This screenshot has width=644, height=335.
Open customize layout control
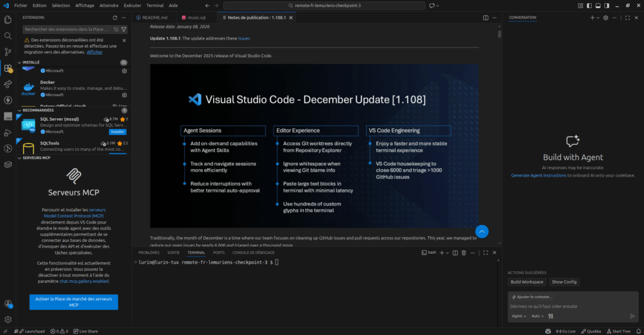click(x=580, y=6)
